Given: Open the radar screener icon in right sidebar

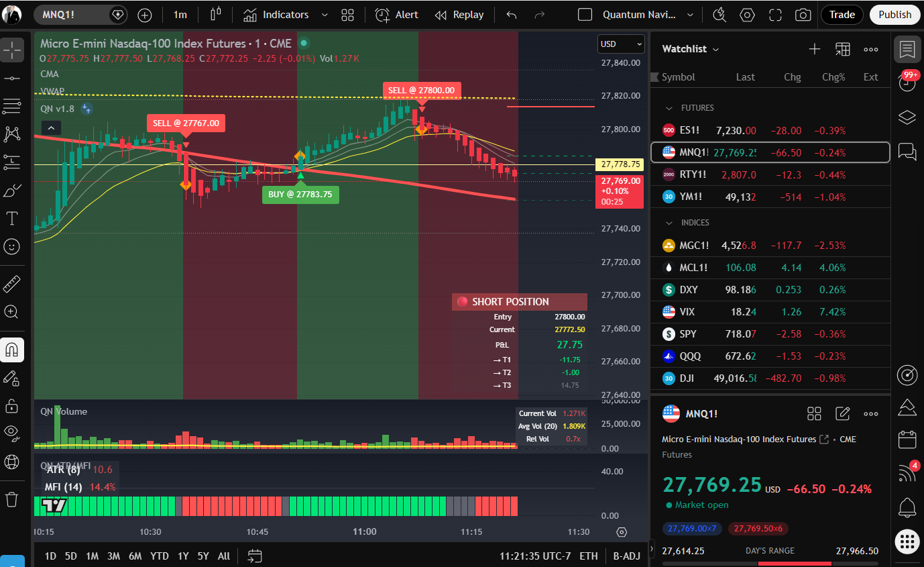Looking at the screenshot, I should [x=907, y=375].
